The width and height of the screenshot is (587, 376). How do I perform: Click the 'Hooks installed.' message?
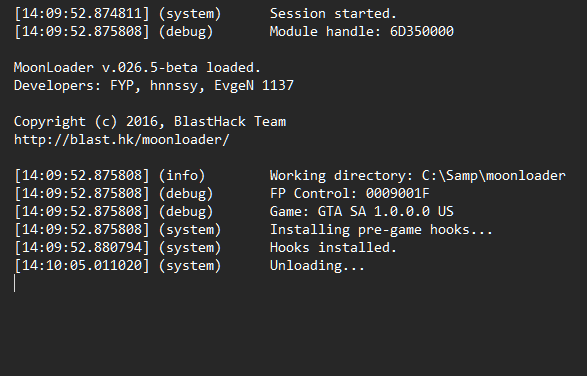[333, 248]
